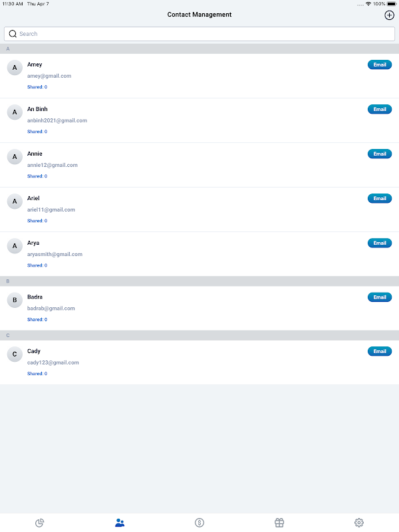Tap Badra's B avatar circle
This screenshot has height=532, width=399.
pos(15,300)
